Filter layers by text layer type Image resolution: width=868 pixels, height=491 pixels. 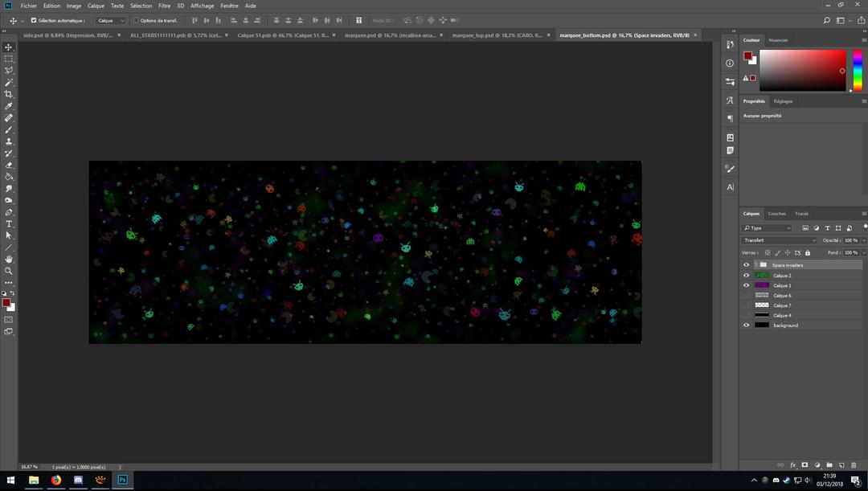pos(827,228)
